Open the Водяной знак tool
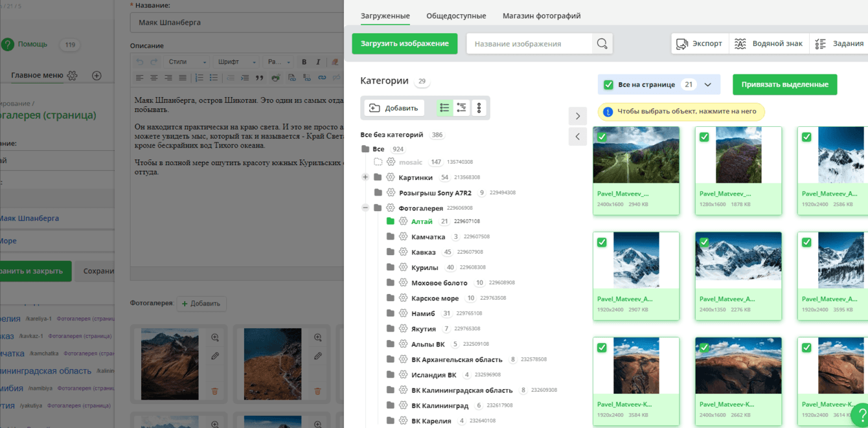Viewport: 868px width, 428px height. coord(768,43)
